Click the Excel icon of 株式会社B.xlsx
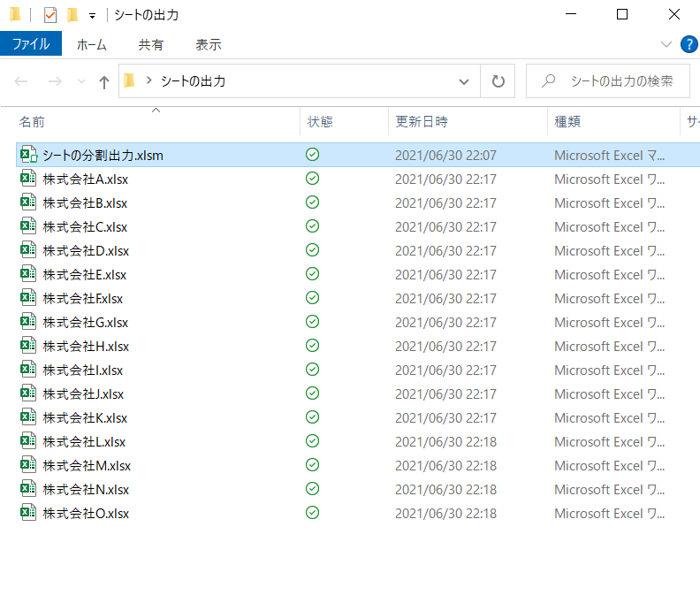The width and height of the screenshot is (700, 611). [x=28, y=202]
